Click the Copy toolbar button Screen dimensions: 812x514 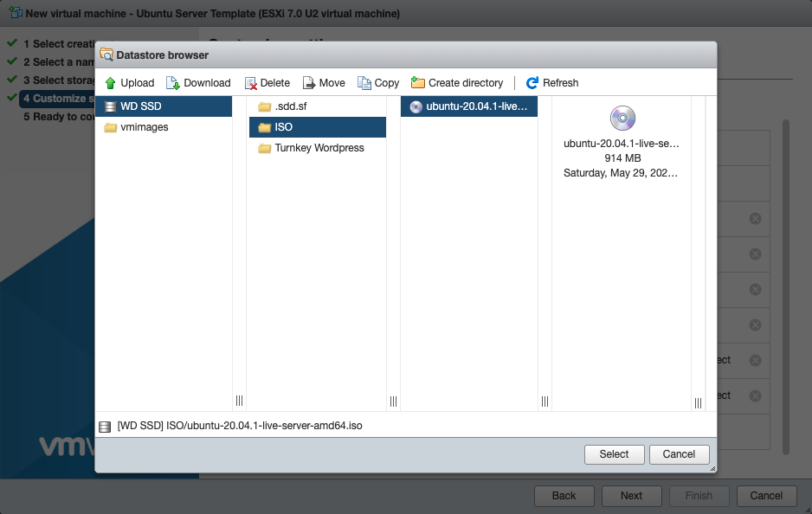[378, 83]
